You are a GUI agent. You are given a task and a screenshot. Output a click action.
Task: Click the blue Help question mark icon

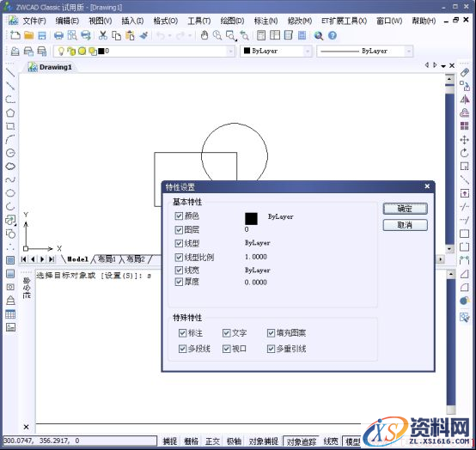pos(333,35)
